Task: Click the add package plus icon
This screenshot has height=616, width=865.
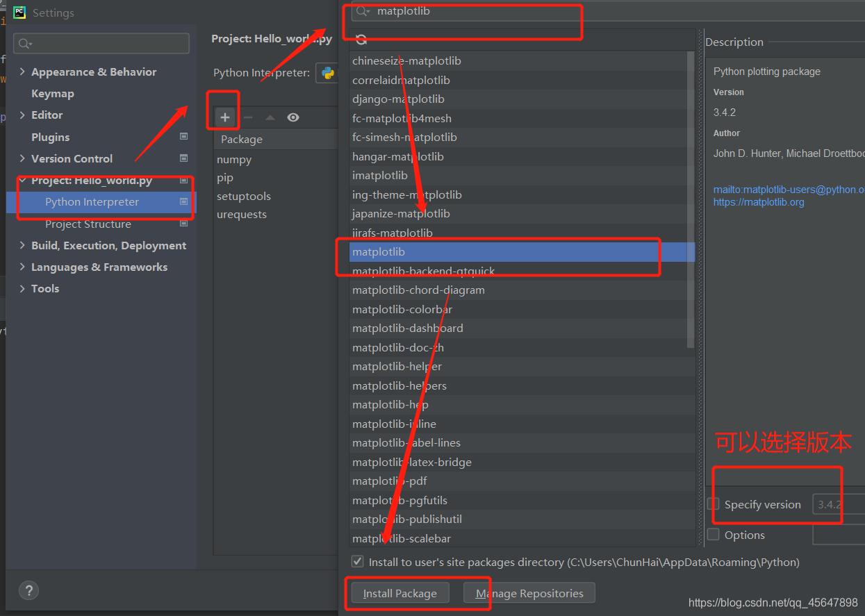Action: click(225, 117)
